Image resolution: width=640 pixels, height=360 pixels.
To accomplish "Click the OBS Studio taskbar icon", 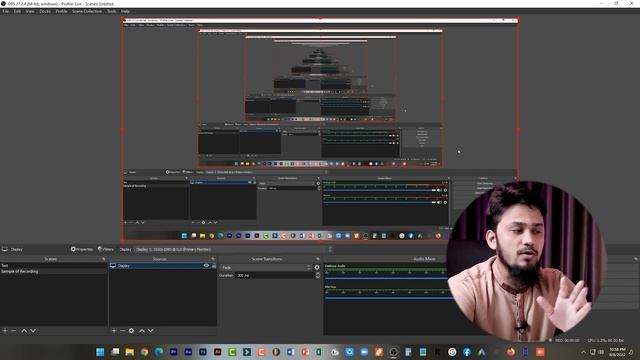I will 393,352.
